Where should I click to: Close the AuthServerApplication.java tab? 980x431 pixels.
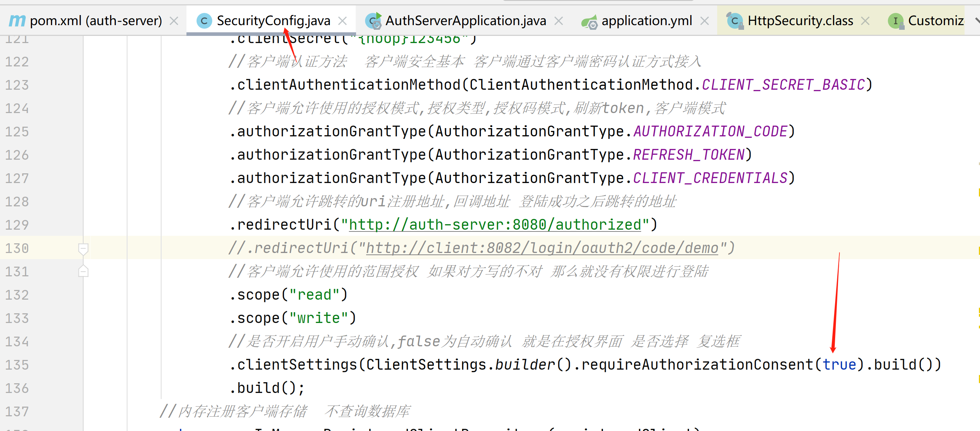pyautogui.click(x=558, y=20)
